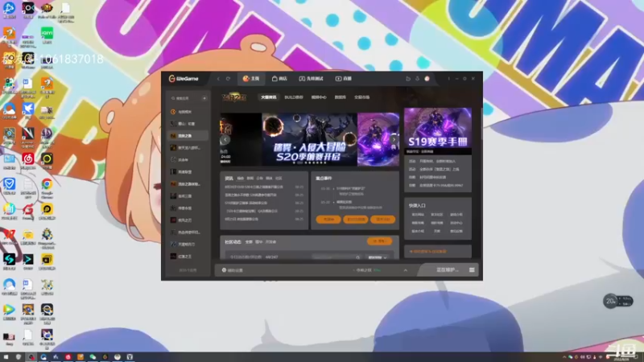
Task: Click the sidebar search field
Action: tap(185, 98)
